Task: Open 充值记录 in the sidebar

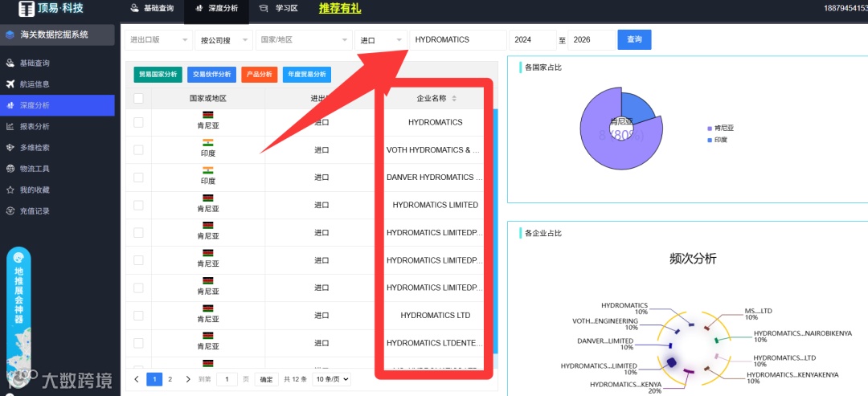Action: pyautogui.click(x=57, y=210)
